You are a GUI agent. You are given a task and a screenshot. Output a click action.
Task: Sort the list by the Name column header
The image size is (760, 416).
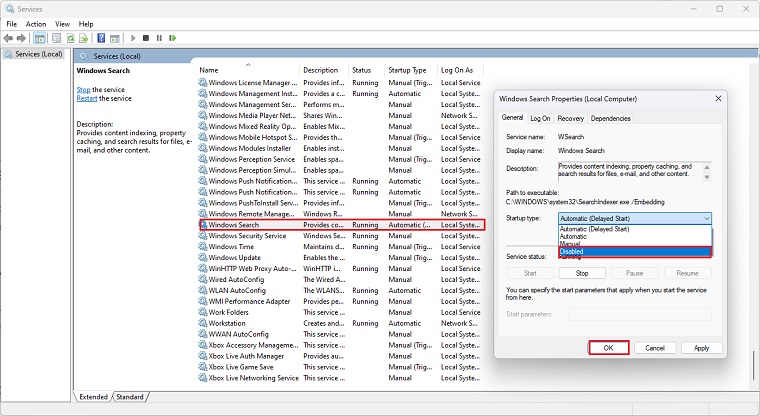[249, 70]
